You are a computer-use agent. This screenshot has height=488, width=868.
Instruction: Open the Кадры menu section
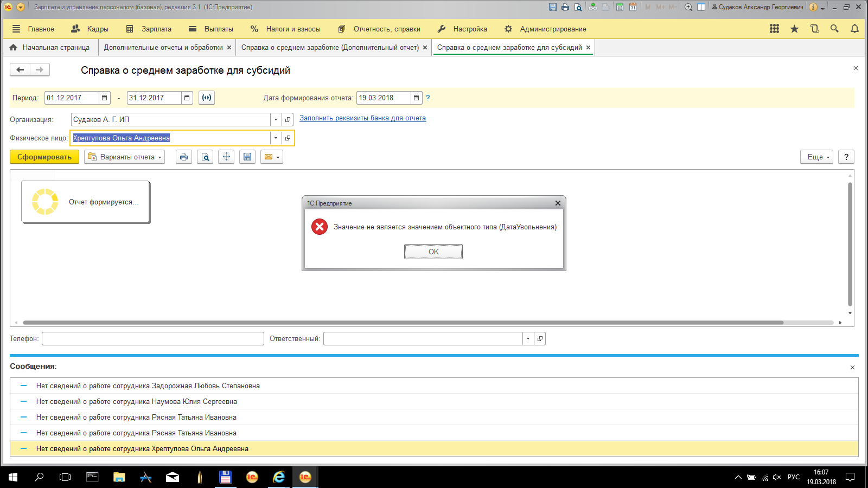point(90,29)
